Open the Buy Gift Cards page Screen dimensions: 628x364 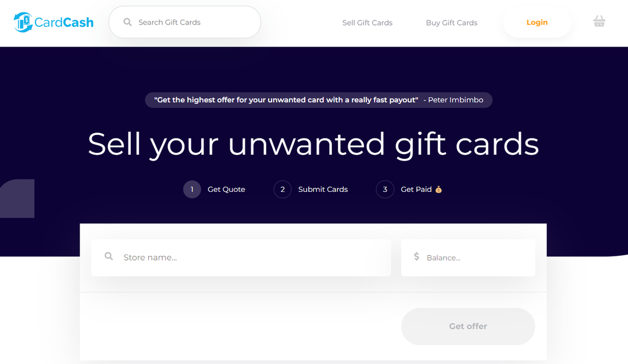tap(452, 22)
